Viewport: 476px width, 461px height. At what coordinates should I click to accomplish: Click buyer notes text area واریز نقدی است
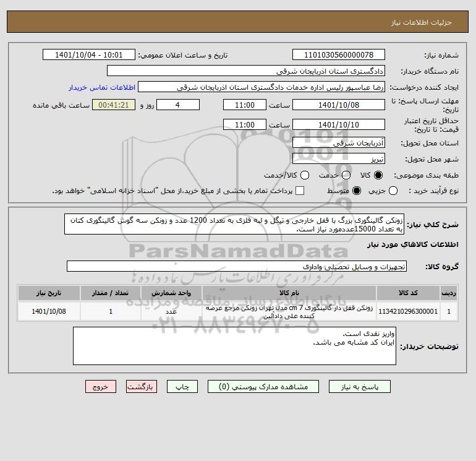234,346
